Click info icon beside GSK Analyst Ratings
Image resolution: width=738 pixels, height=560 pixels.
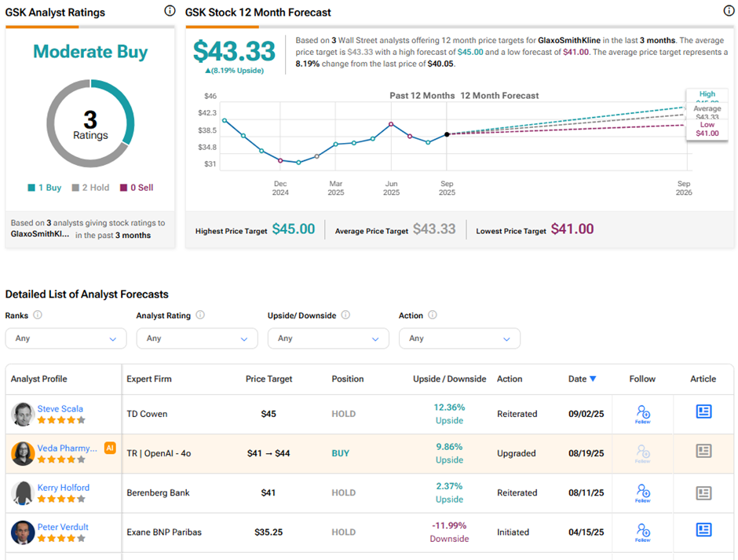tap(170, 11)
